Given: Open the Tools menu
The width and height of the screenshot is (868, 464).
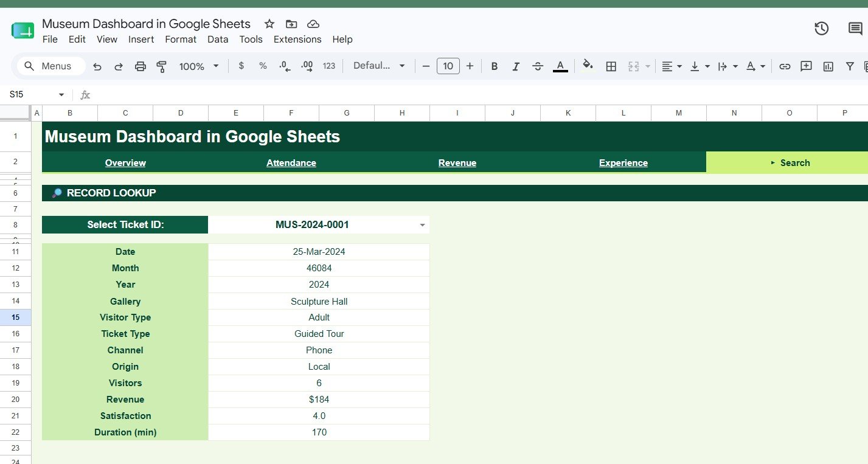Looking at the screenshot, I should point(251,39).
